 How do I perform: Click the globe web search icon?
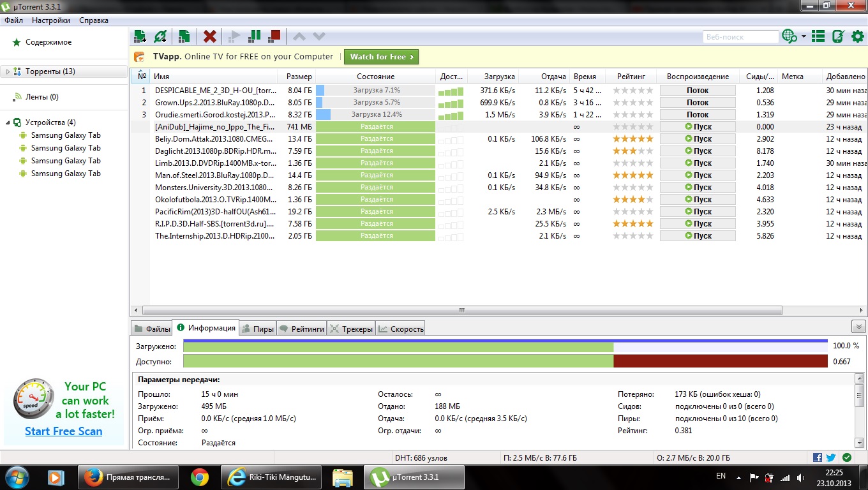[789, 36]
